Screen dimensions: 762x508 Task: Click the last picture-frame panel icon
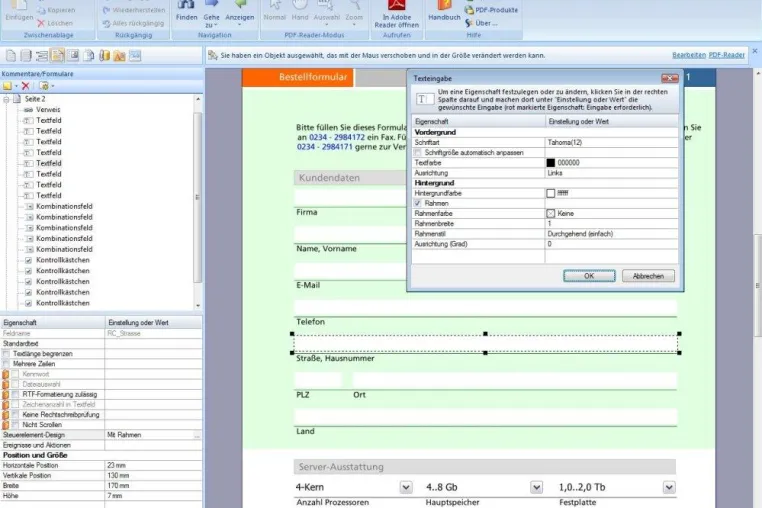click(135, 55)
